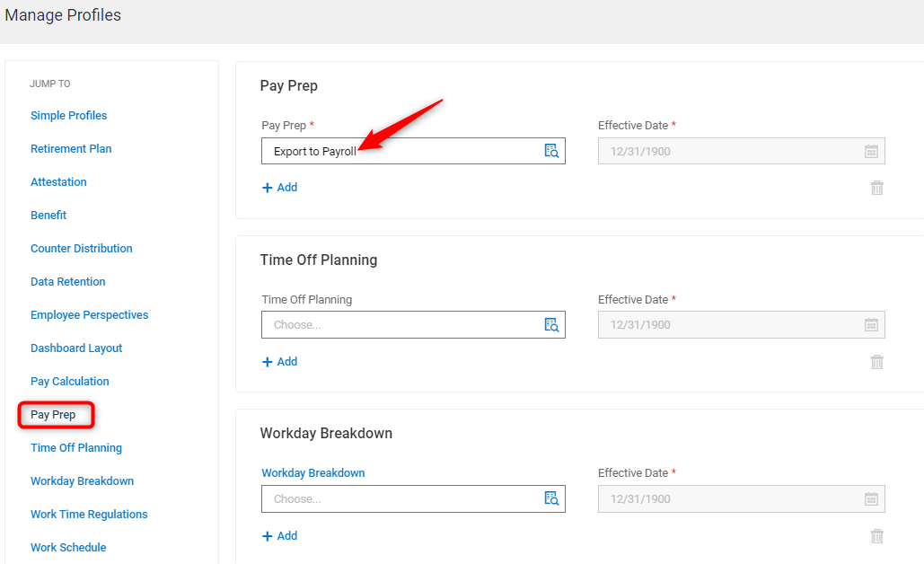Click Add under the Time Off Planning section
Image resolution: width=924 pixels, height=564 pixels.
279,361
